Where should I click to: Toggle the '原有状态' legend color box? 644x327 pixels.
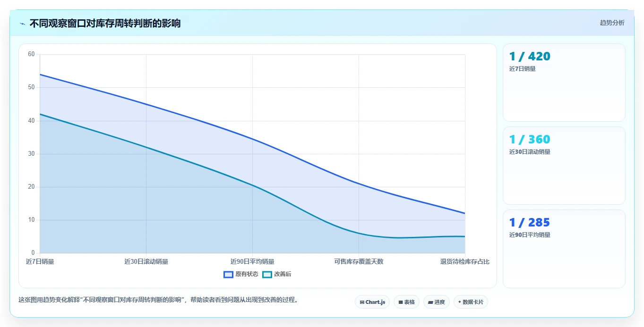point(228,274)
